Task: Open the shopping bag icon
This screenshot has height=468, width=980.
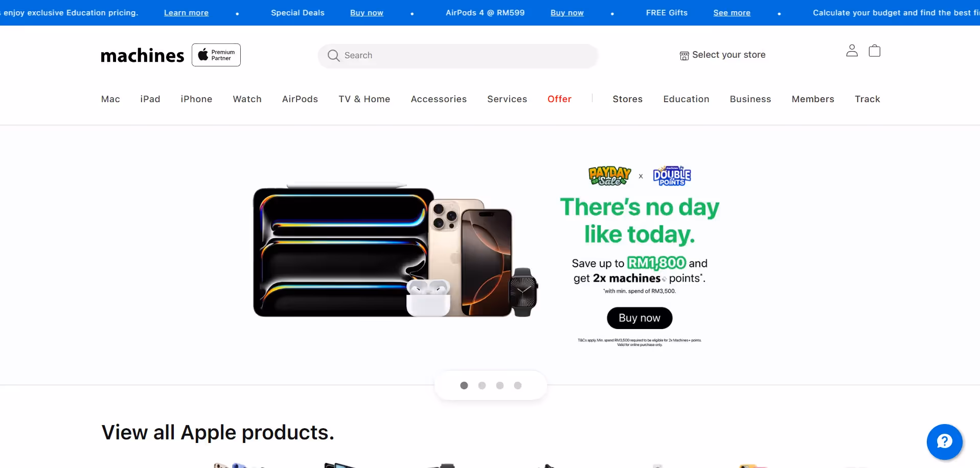Action: [875, 51]
